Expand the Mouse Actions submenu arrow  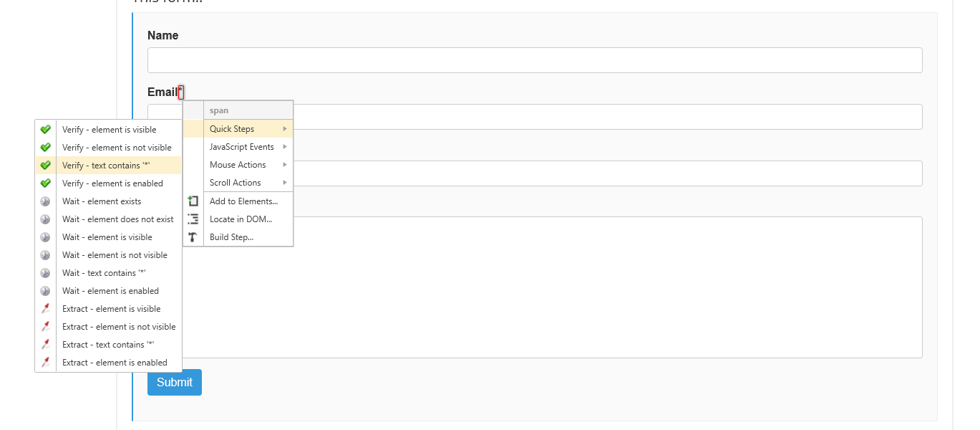(x=285, y=165)
